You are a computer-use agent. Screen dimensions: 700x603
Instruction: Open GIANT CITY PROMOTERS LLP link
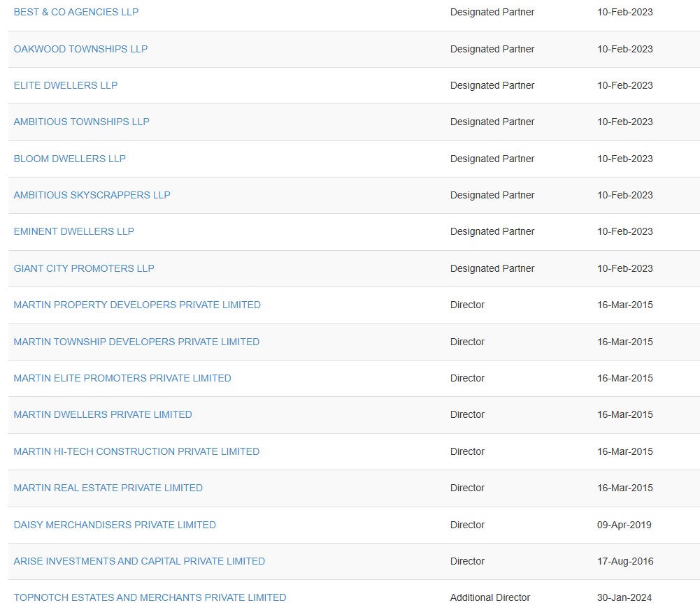click(x=84, y=268)
